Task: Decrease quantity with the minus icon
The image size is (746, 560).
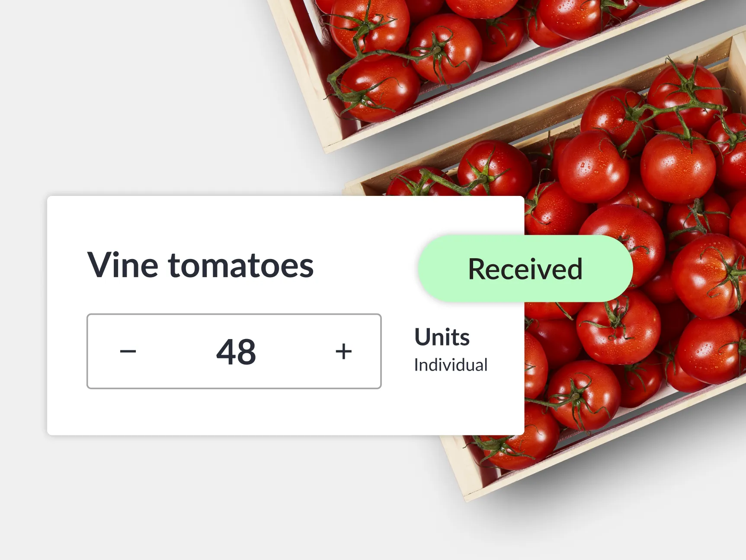Action: pos(128,351)
